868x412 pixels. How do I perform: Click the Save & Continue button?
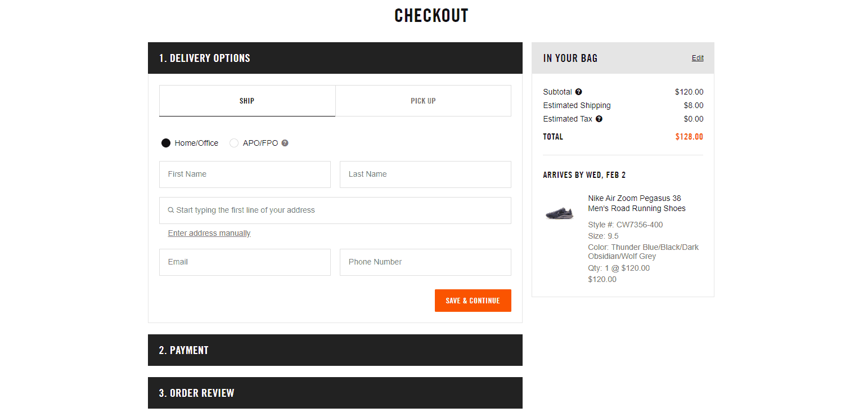point(473,300)
